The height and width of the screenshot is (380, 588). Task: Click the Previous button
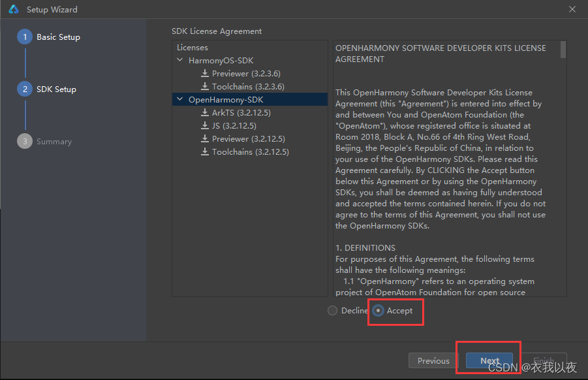coord(433,360)
